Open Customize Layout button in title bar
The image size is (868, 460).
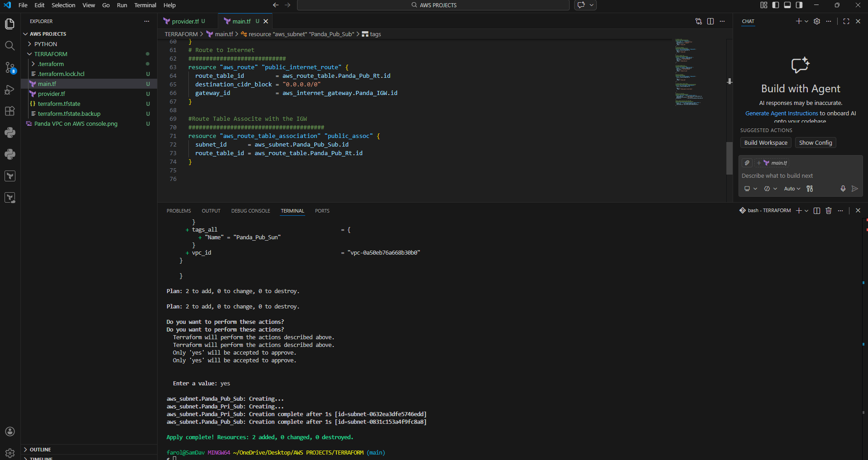tap(764, 5)
